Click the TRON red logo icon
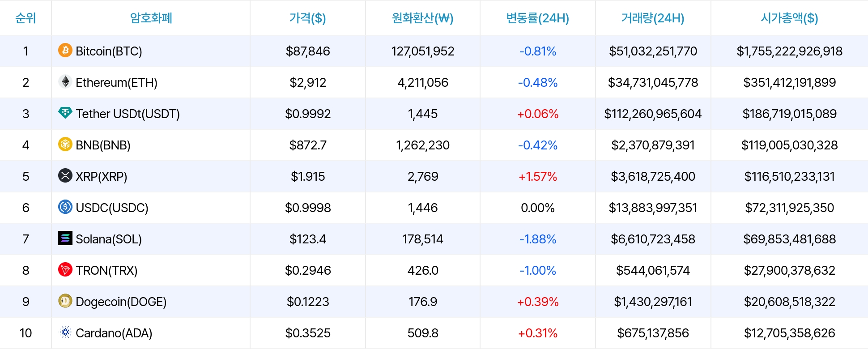 65,269
